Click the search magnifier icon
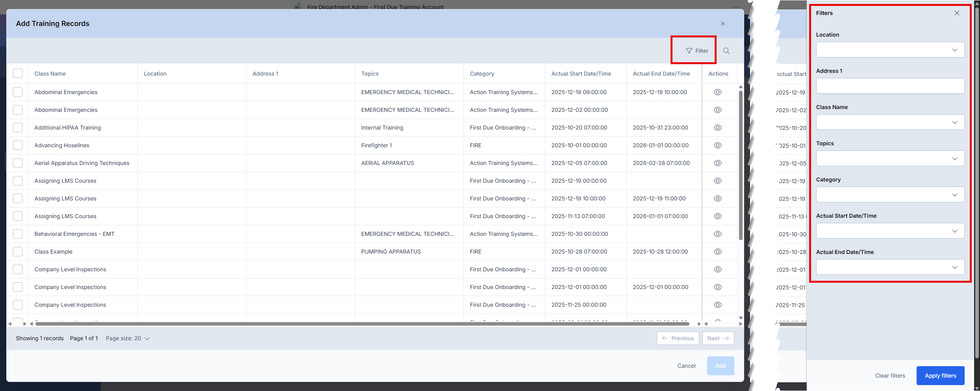The image size is (980, 391). coord(726,51)
